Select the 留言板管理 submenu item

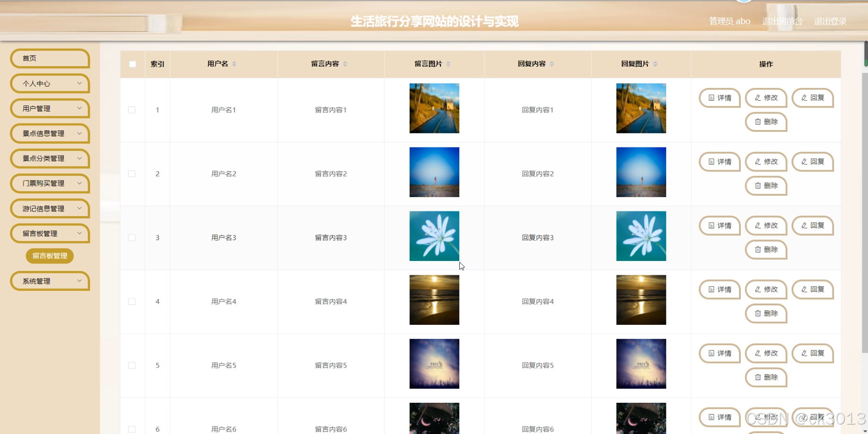[x=50, y=256]
